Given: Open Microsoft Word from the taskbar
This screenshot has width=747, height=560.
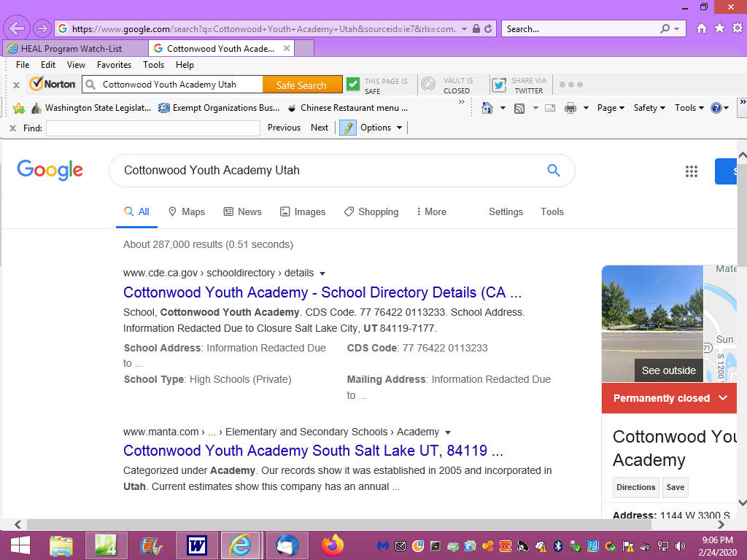Looking at the screenshot, I should 197,545.
